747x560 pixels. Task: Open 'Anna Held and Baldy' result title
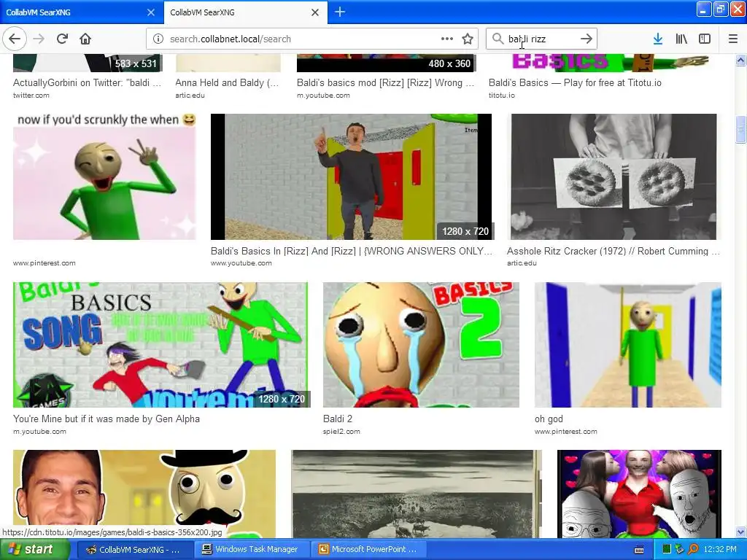tap(228, 83)
